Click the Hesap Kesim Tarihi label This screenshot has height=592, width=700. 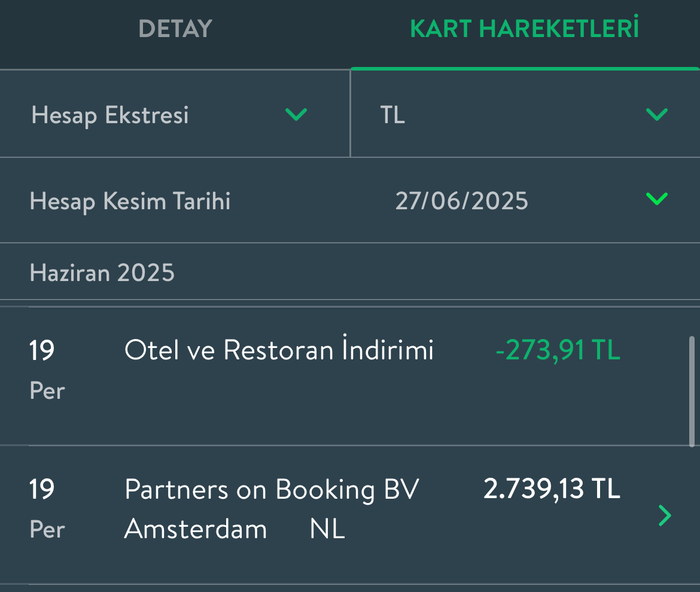click(130, 201)
